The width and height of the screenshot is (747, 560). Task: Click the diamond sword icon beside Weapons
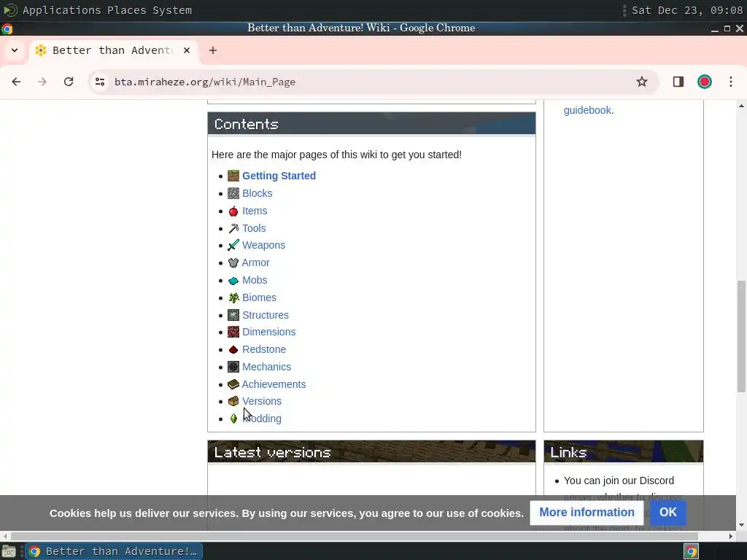233,245
